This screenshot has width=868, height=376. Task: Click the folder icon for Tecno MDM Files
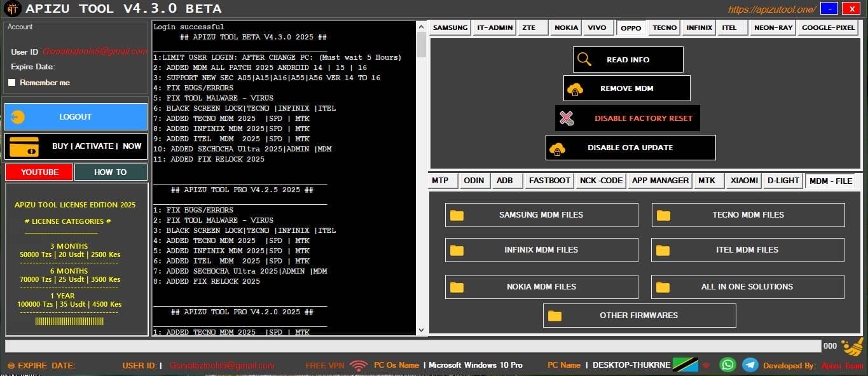[663, 215]
